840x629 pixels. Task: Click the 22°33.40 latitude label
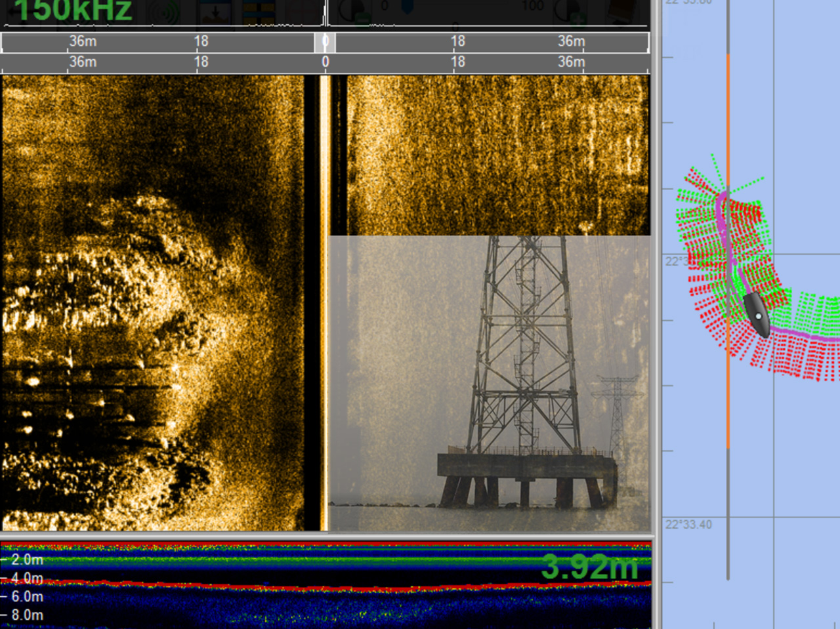tap(688, 524)
